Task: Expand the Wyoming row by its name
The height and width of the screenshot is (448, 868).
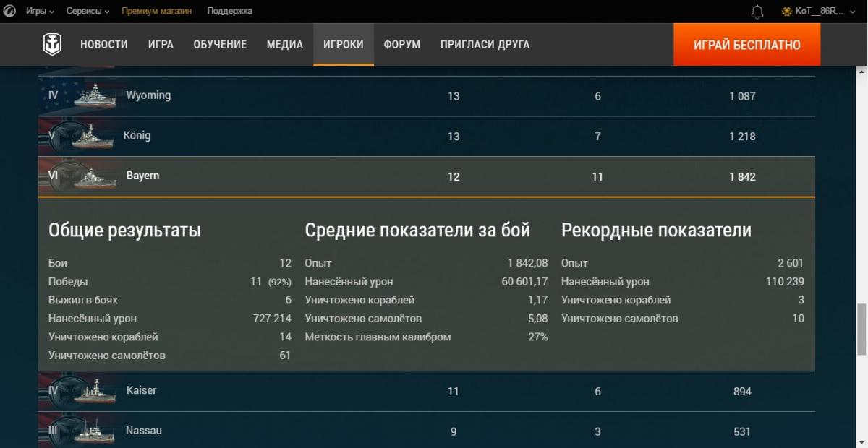Action: coord(148,95)
